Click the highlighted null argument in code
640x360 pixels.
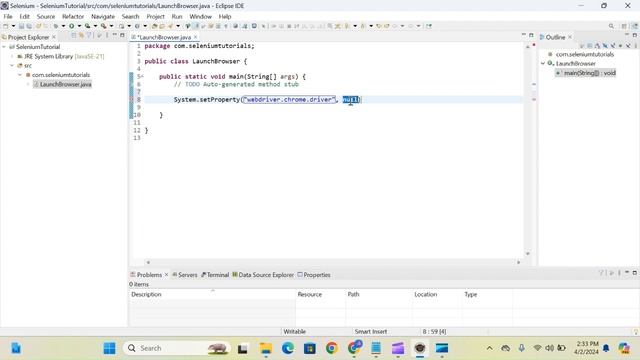pos(350,100)
